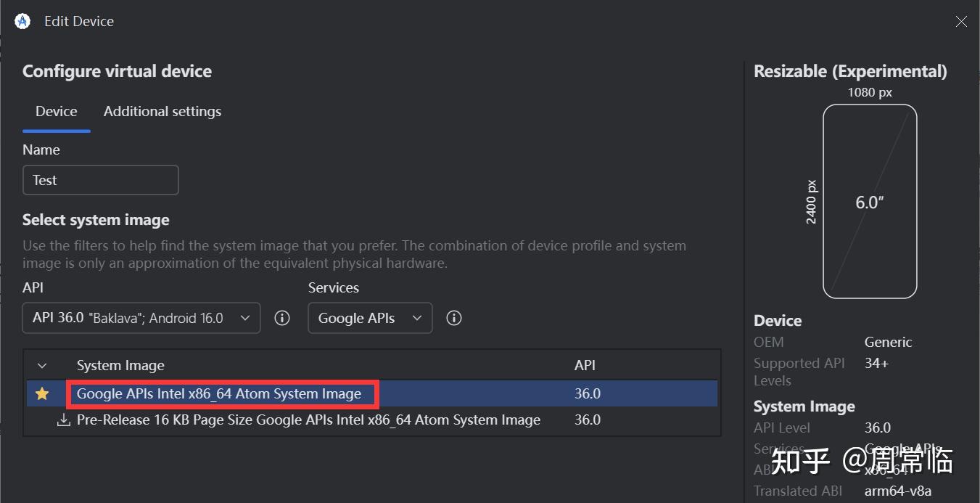
Task: Select the Device tab
Action: click(x=56, y=111)
